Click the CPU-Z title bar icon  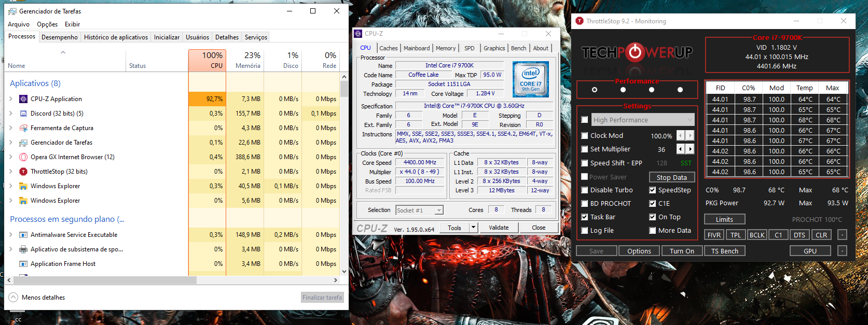[x=358, y=34]
